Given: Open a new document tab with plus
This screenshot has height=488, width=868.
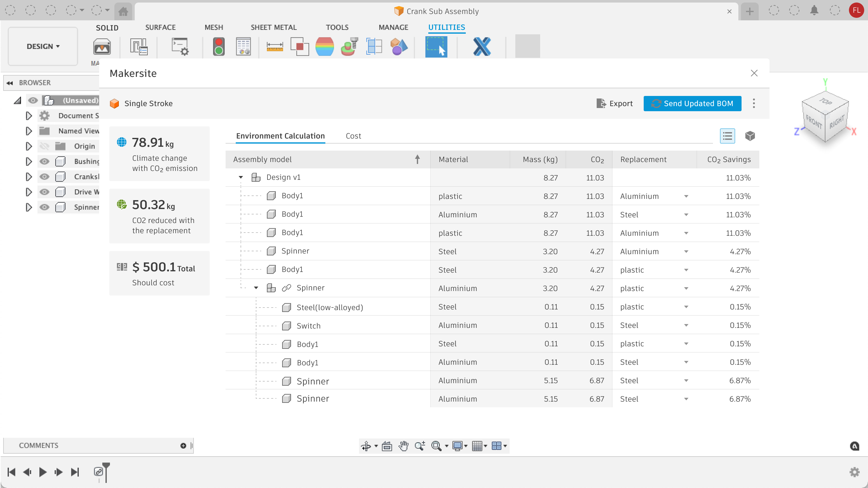Looking at the screenshot, I should point(749,11).
